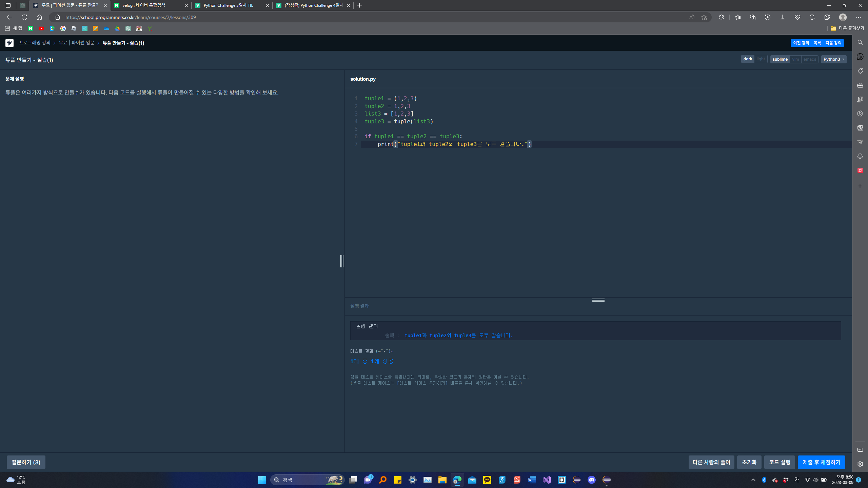The width and height of the screenshot is (868, 488).
Task: Select vim keybinding mode
Action: [795, 59]
